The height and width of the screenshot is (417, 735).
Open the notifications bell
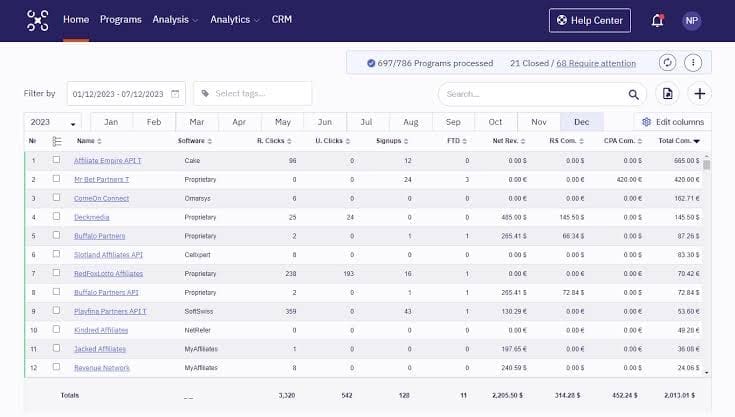click(657, 20)
